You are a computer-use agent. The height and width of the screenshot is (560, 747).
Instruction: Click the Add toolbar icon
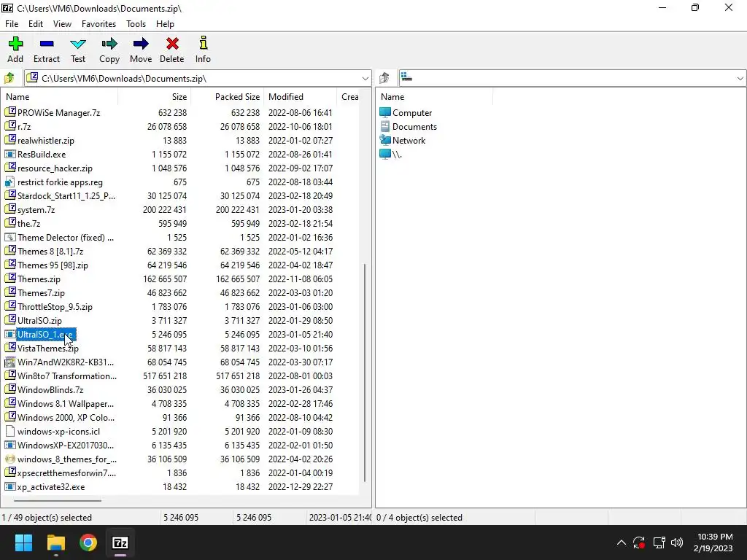15,44
